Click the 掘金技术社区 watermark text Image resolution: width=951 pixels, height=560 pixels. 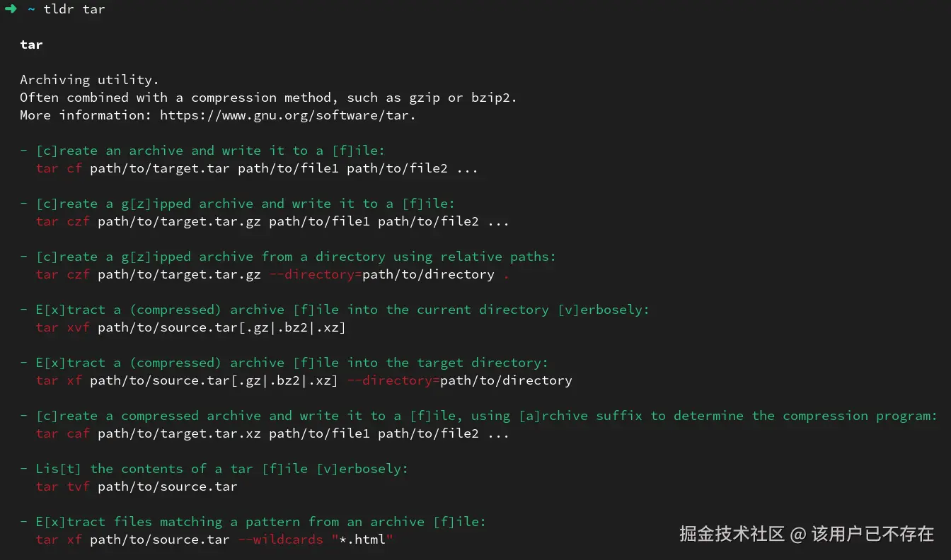coord(732,534)
